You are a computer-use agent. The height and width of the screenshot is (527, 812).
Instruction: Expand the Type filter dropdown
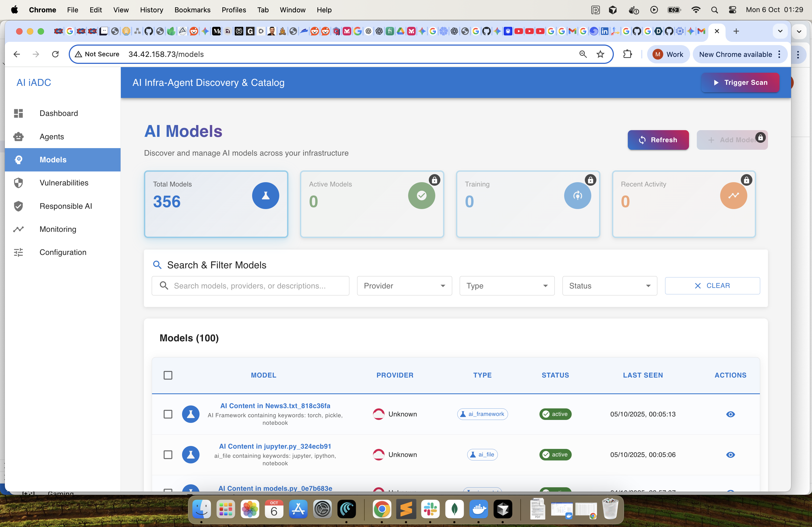tap(507, 286)
